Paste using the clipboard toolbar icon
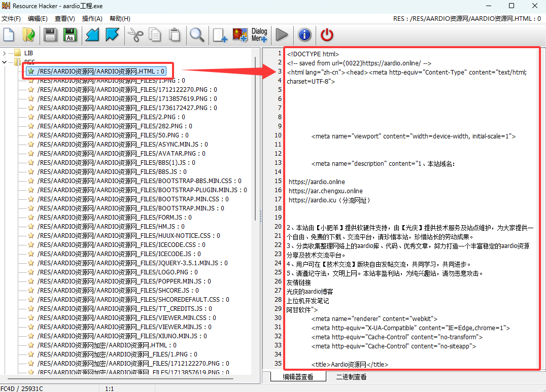This screenshot has width=546, height=392. (x=175, y=35)
